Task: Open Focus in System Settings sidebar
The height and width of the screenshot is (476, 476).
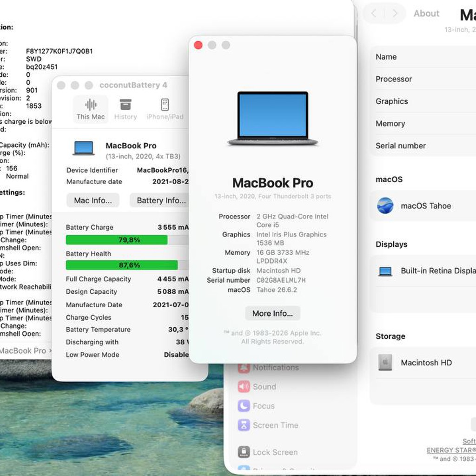Action: [x=256, y=406]
